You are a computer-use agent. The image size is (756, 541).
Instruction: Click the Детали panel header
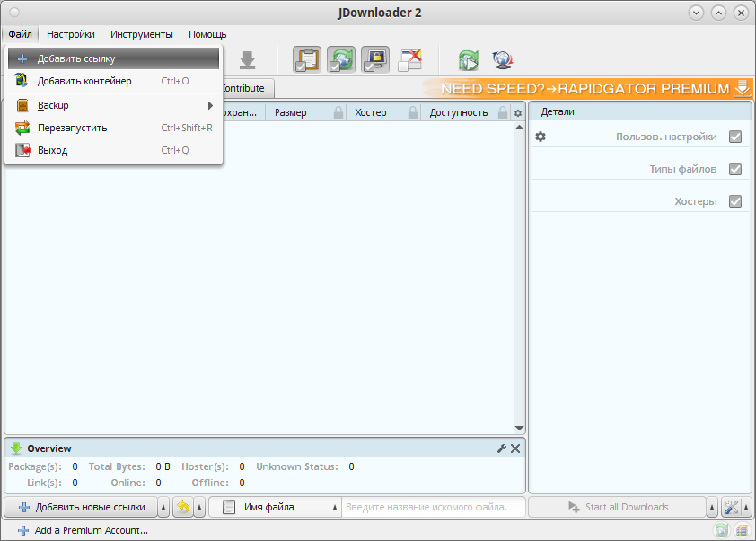click(640, 111)
